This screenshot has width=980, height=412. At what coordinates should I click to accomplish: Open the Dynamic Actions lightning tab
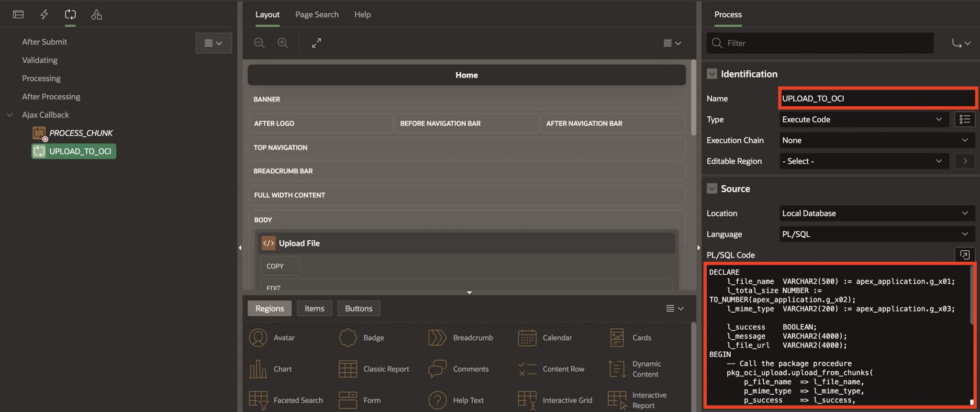coord(44,14)
